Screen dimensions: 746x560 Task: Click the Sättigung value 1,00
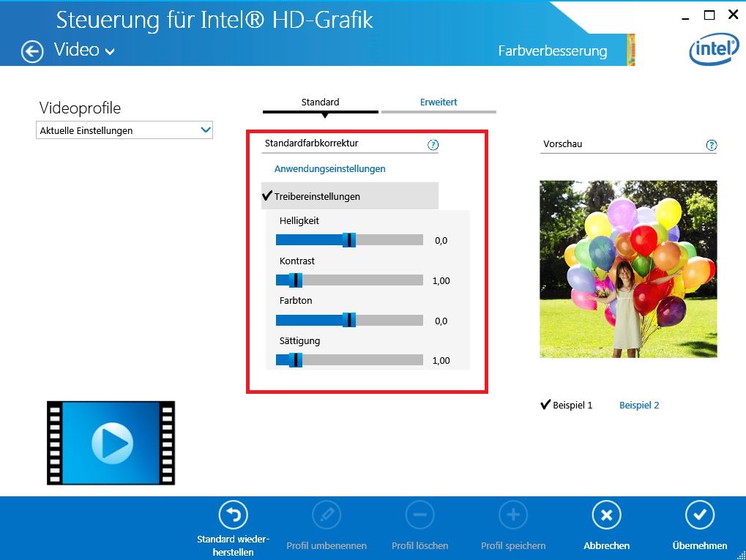point(441,361)
